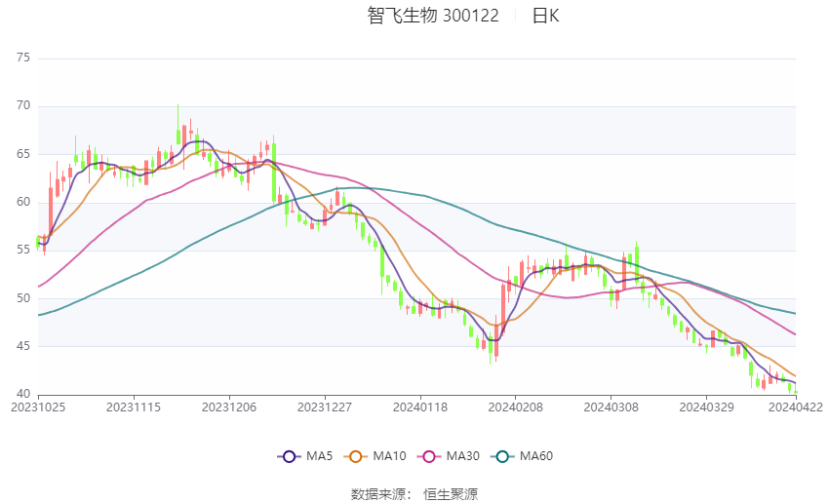Click the 40 price label on the y-axis
829x504 pixels.
(x=23, y=394)
